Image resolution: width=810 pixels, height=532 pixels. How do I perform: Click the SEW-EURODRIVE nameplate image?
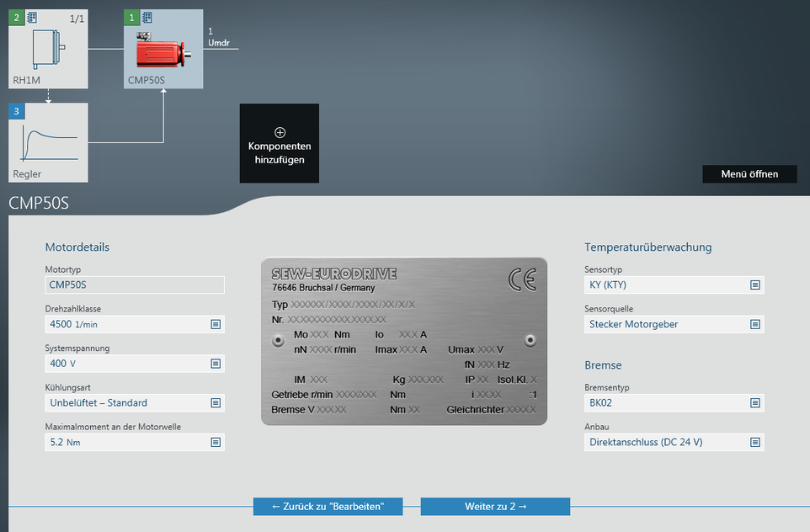[403, 341]
